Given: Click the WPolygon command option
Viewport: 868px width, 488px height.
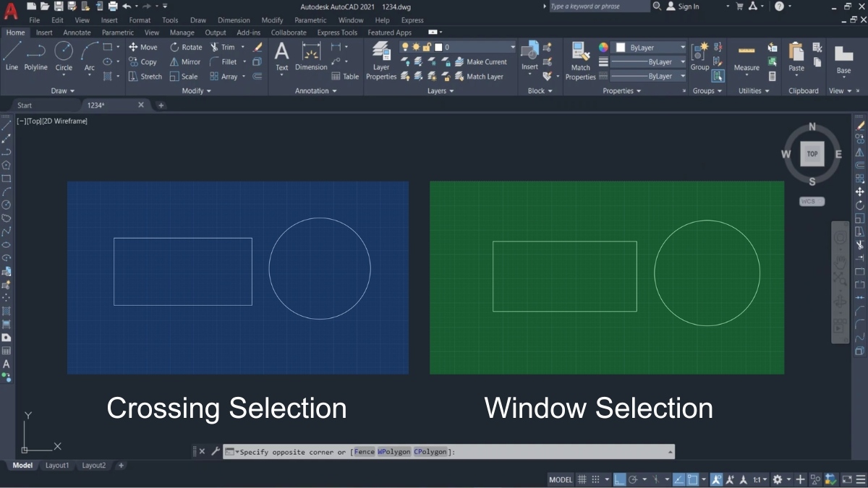Looking at the screenshot, I should 393,452.
